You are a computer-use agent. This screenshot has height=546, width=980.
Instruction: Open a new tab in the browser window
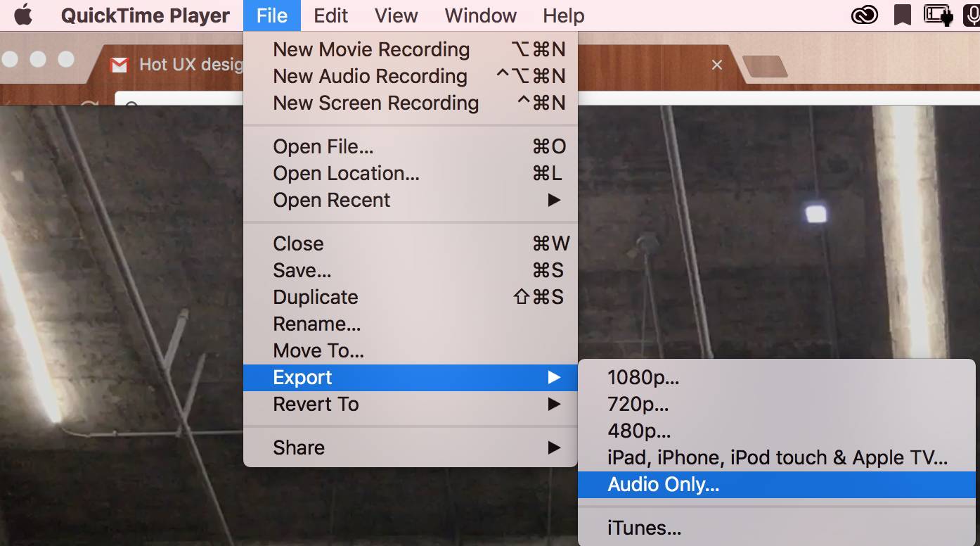[x=764, y=67]
